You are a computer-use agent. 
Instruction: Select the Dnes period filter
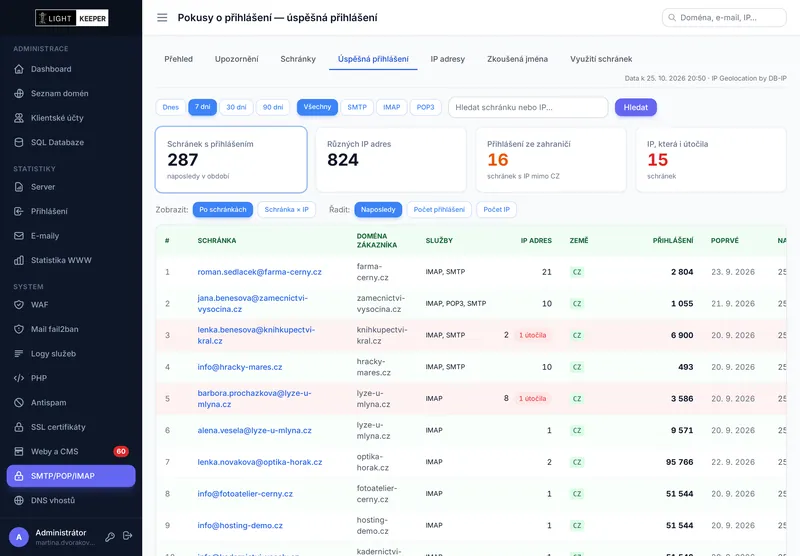click(x=170, y=107)
